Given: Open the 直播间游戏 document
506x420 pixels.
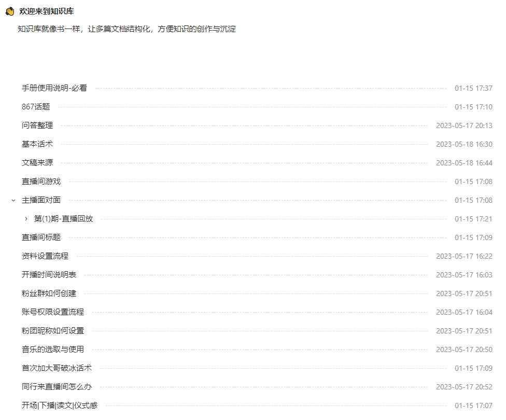Looking at the screenshot, I should pos(40,181).
